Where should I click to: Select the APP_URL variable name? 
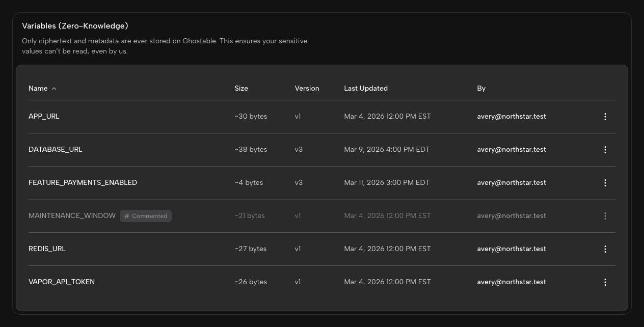pos(44,116)
